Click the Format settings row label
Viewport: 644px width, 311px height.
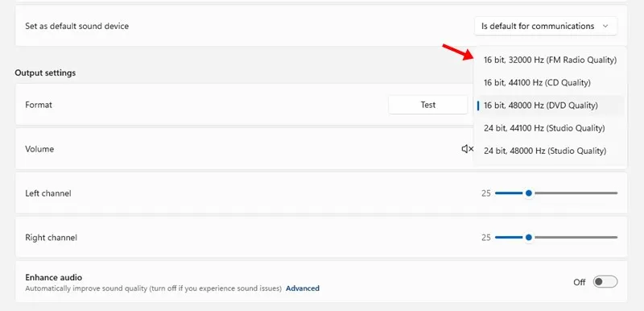pyautogui.click(x=39, y=105)
